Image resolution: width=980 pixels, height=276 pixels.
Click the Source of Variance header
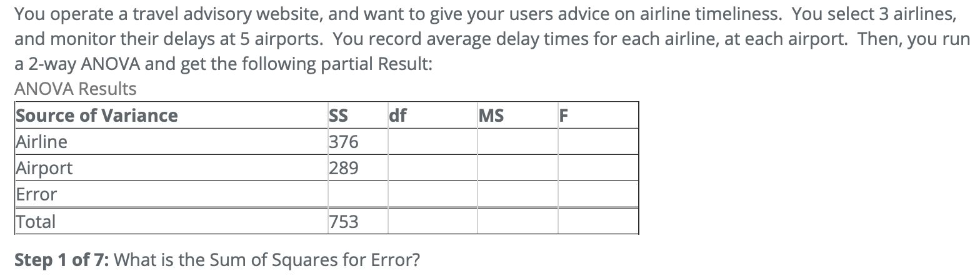pos(97,116)
